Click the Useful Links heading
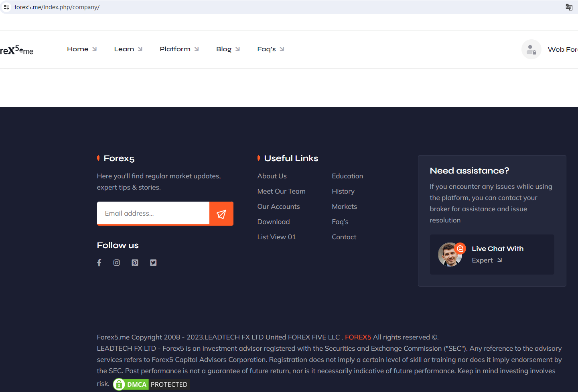 pyautogui.click(x=291, y=158)
